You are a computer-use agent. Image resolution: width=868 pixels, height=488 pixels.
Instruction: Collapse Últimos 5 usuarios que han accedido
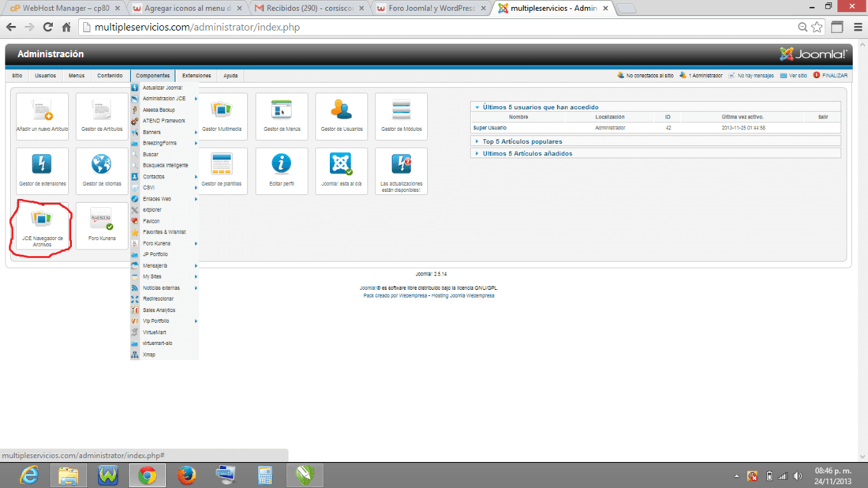coord(656,107)
